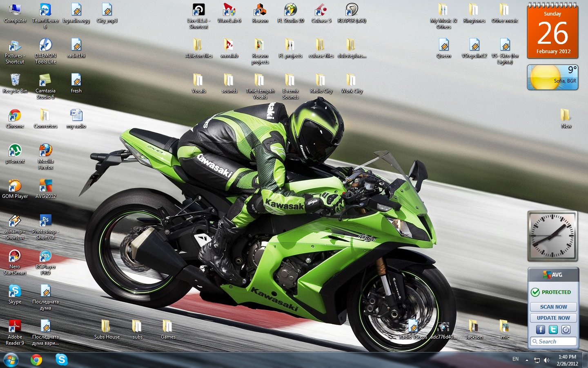Open Chrome from the taskbar
Screen dimensions: 588x368
pyautogui.click(x=36, y=360)
